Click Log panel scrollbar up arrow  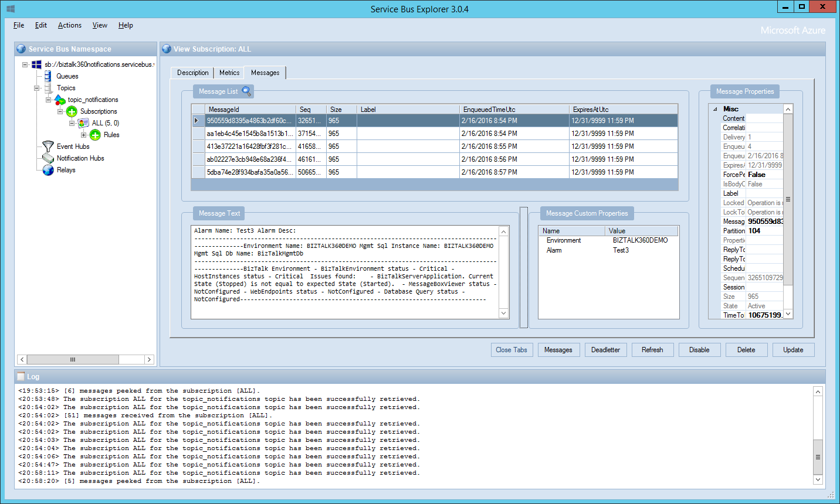tap(818, 391)
